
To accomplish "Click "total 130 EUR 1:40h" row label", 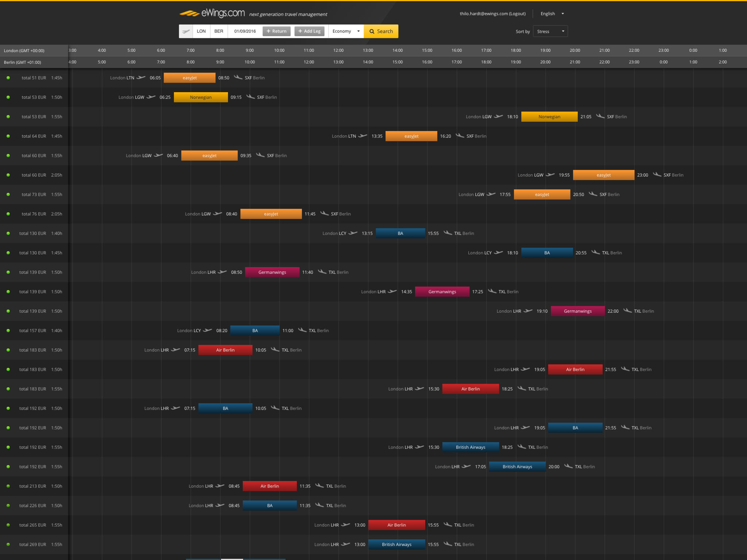I will pos(40,233).
